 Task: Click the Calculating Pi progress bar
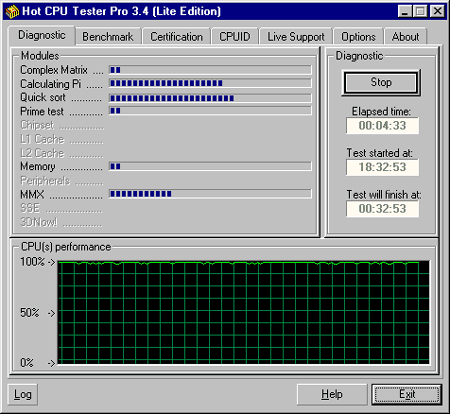210,83
